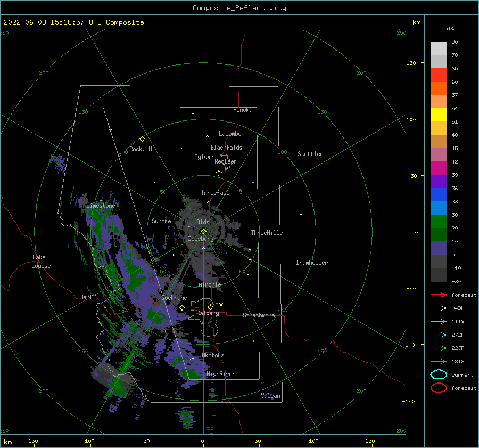479x448 pixels.
Task: Click the magenta 18TS arrow symbol
Action: pyautogui.click(x=439, y=362)
